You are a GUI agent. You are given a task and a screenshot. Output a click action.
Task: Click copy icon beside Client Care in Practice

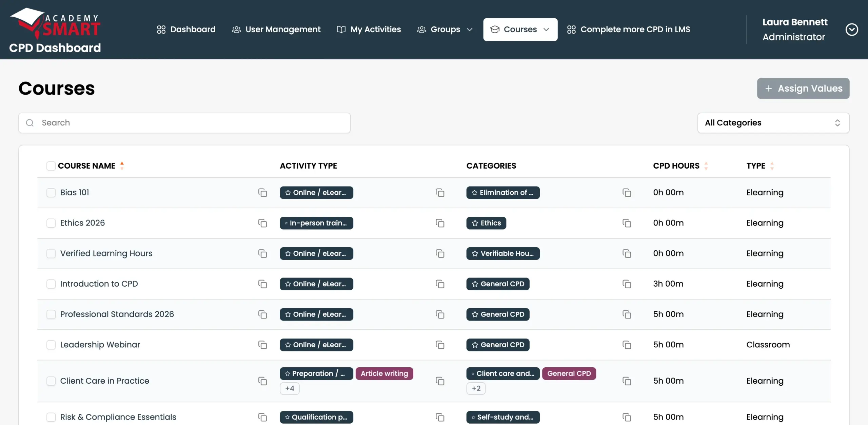tap(262, 381)
